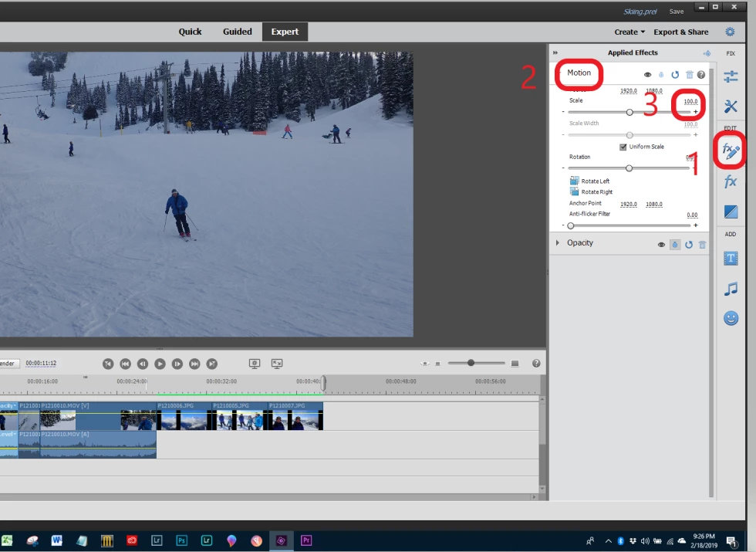Open the Graphics smiley panel
The height and width of the screenshot is (552, 756).
tap(731, 318)
